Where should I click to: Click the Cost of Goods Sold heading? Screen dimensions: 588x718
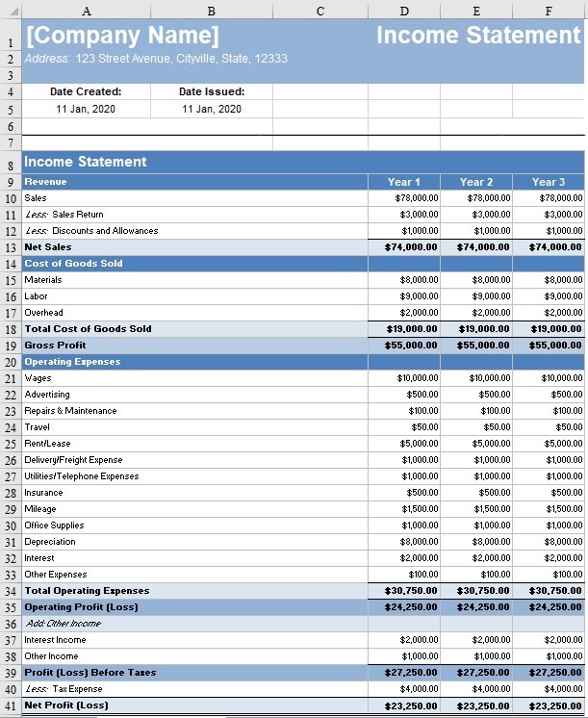pos(73,264)
